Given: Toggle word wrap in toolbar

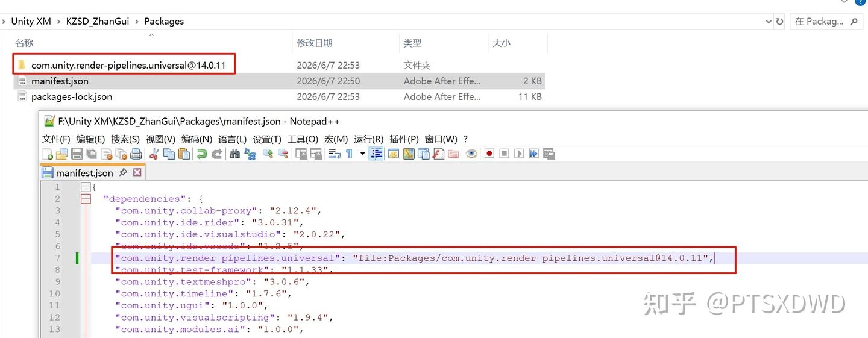Looking at the screenshot, I should 334,154.
